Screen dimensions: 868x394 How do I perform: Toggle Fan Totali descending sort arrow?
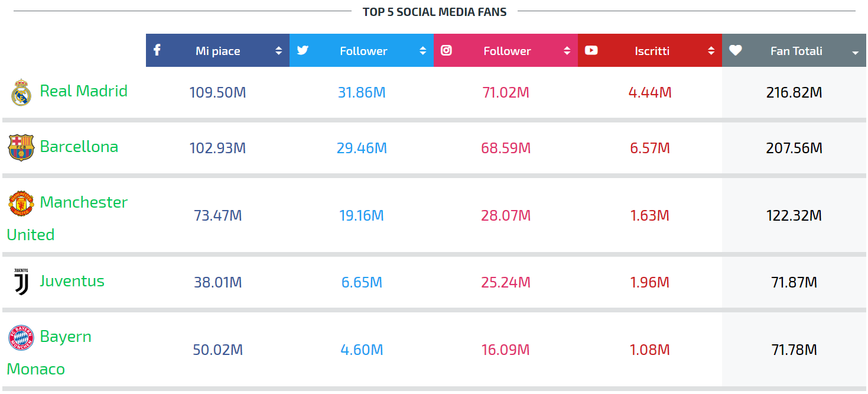click(x=855, y=53)
